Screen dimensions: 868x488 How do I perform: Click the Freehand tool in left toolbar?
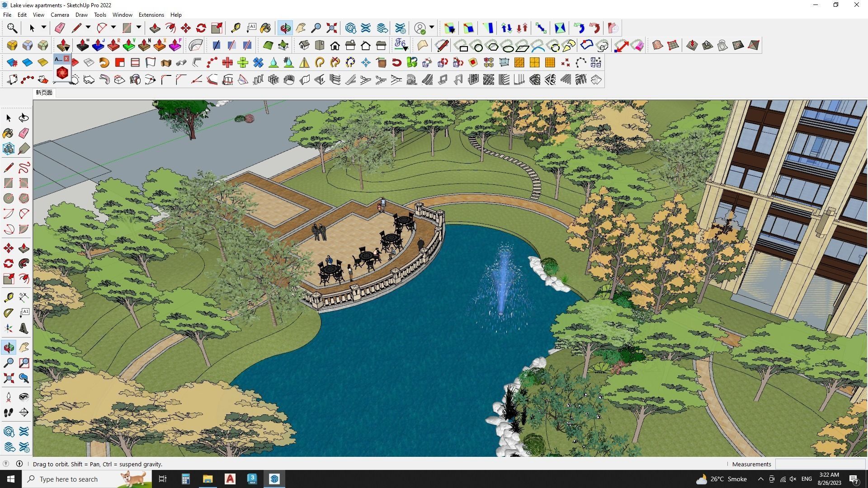click(24, 168)
